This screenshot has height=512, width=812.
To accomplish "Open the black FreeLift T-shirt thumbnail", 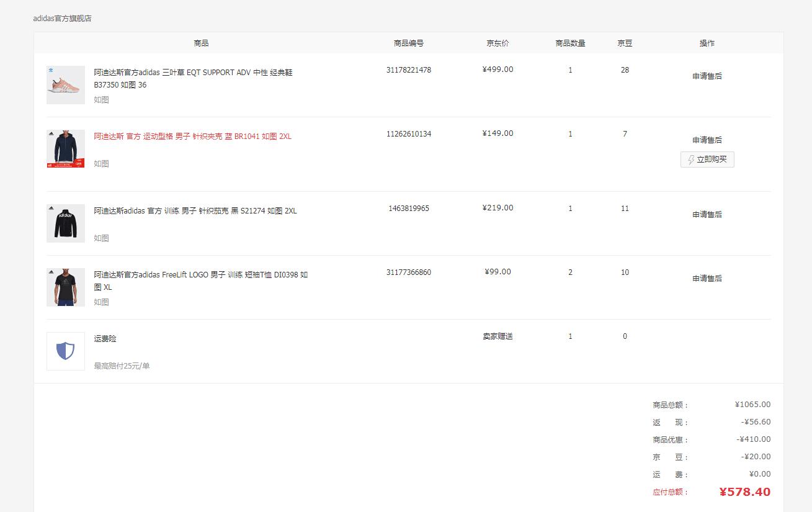I will (x=66, y=287).
